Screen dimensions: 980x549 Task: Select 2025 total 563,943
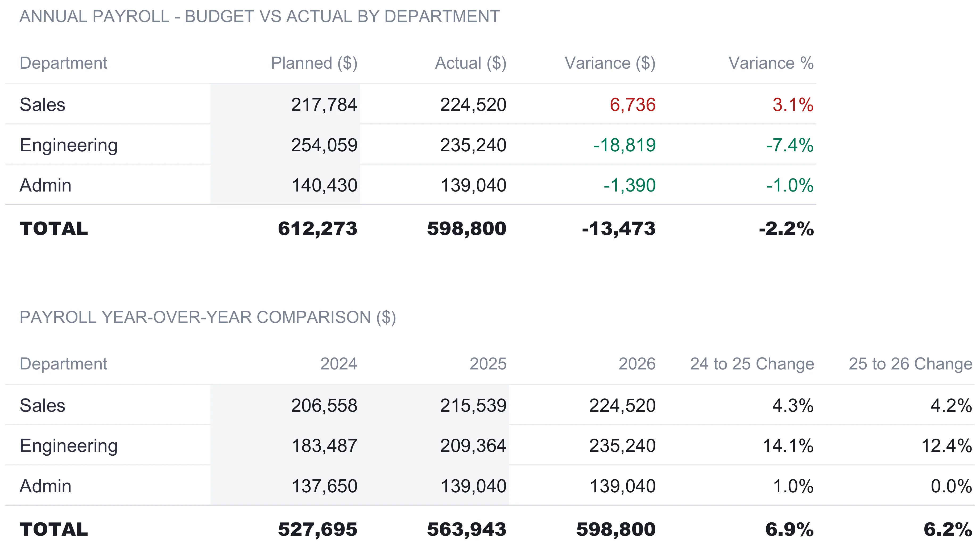[467, 529]
